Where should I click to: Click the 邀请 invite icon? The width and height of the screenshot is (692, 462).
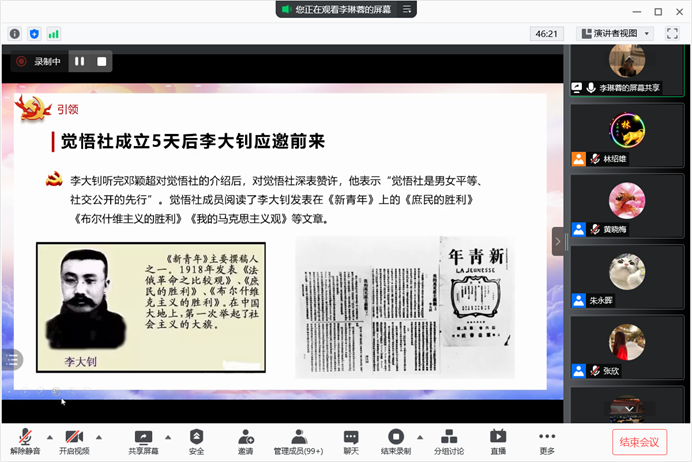245,441
